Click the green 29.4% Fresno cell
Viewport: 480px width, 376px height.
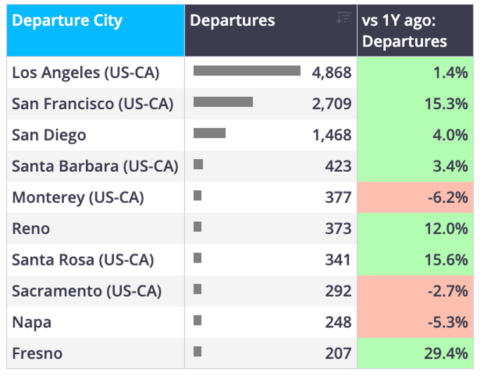click(415, 353)
